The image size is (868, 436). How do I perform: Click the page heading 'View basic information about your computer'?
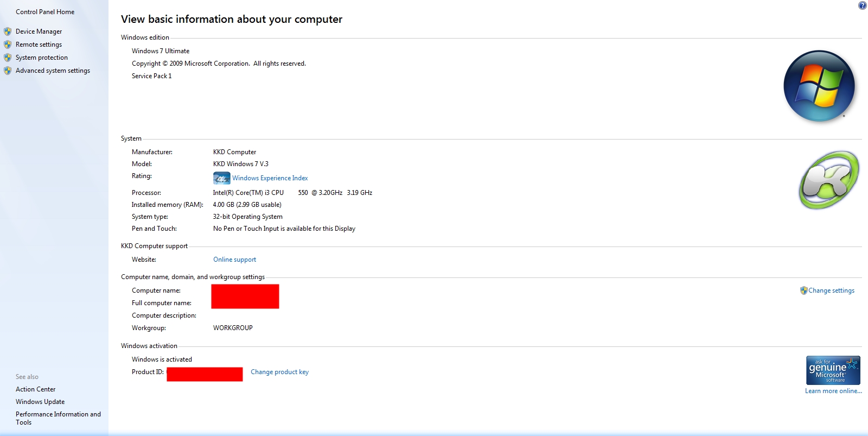click(232, 19)
